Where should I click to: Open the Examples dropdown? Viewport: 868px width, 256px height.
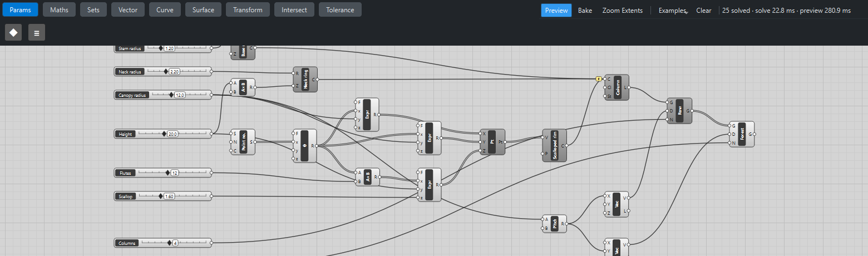(x=673, y=10)
